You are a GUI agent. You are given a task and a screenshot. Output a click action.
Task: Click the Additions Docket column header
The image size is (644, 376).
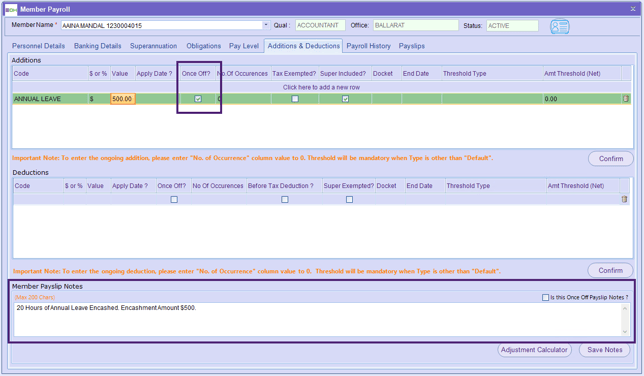tap(386, 74)
